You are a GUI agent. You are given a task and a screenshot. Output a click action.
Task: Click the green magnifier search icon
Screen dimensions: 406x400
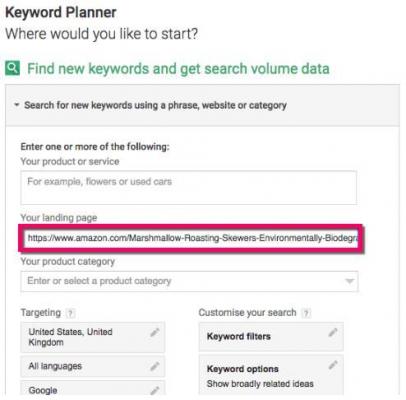click(13, 68)
